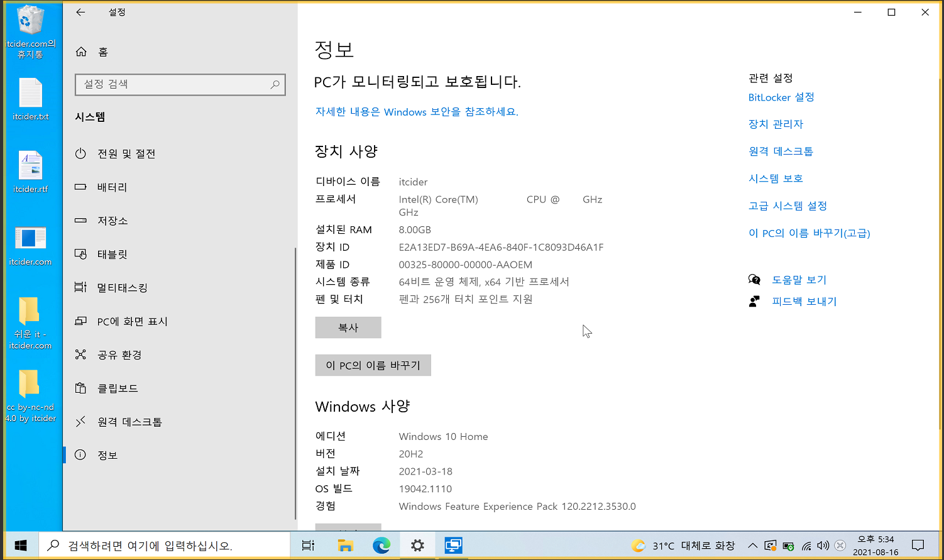Show hidden system tray icons
The image size is (944, 560).
coord(752,546)
